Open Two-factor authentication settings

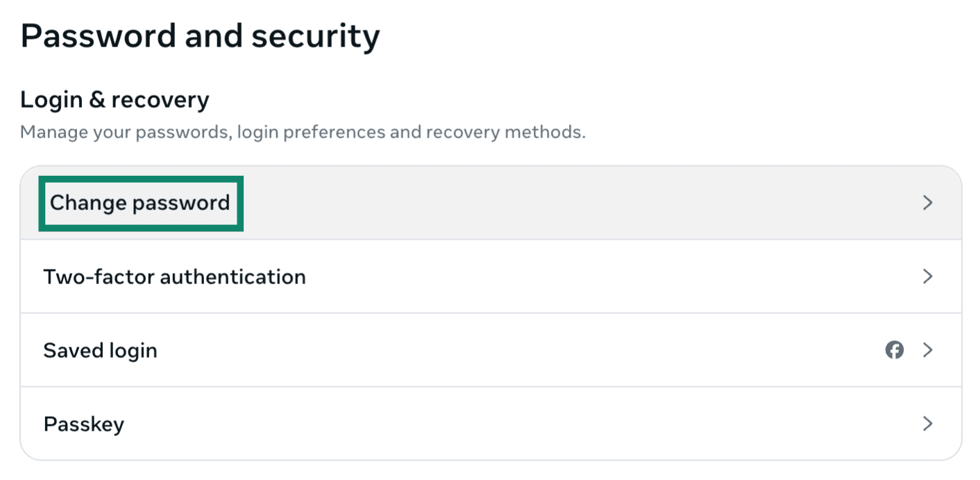point(491,276)
